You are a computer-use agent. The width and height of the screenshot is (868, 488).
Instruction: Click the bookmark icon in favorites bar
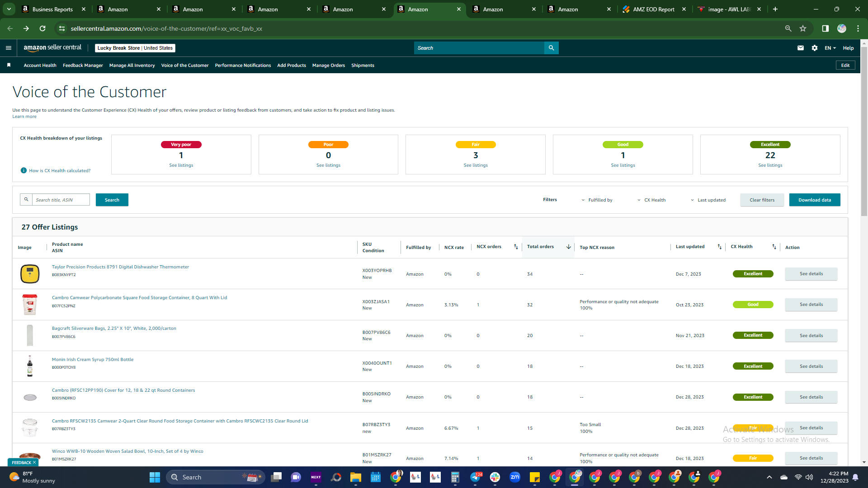[9, 66]
